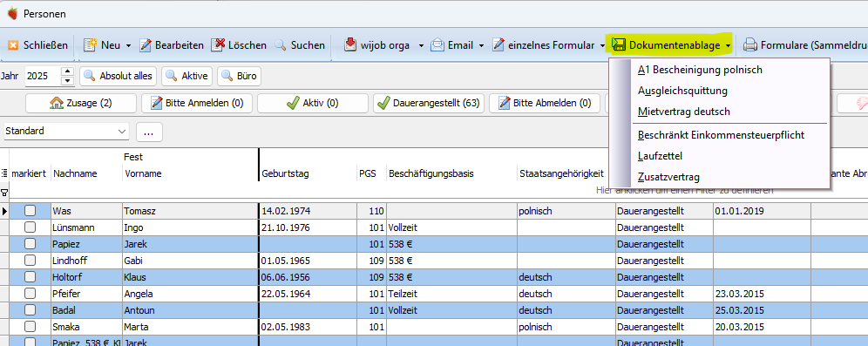
Task: Open the Standard layout combo box
Action: (65, 132)
